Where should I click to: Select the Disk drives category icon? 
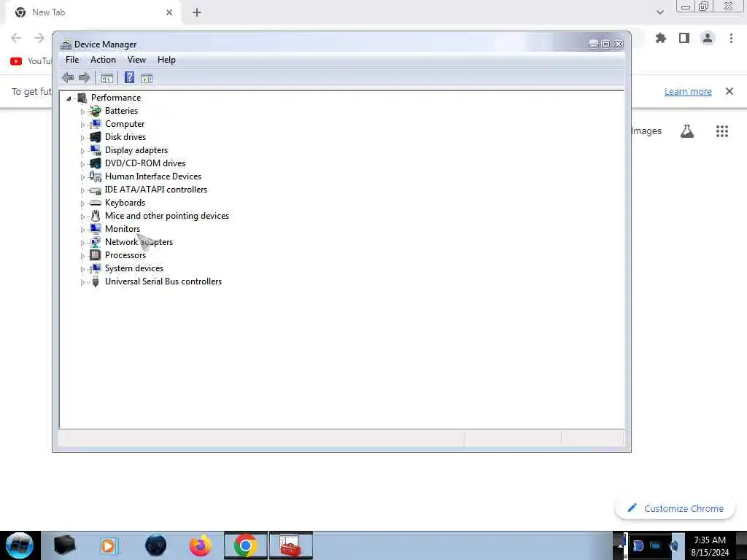(96, 136)
